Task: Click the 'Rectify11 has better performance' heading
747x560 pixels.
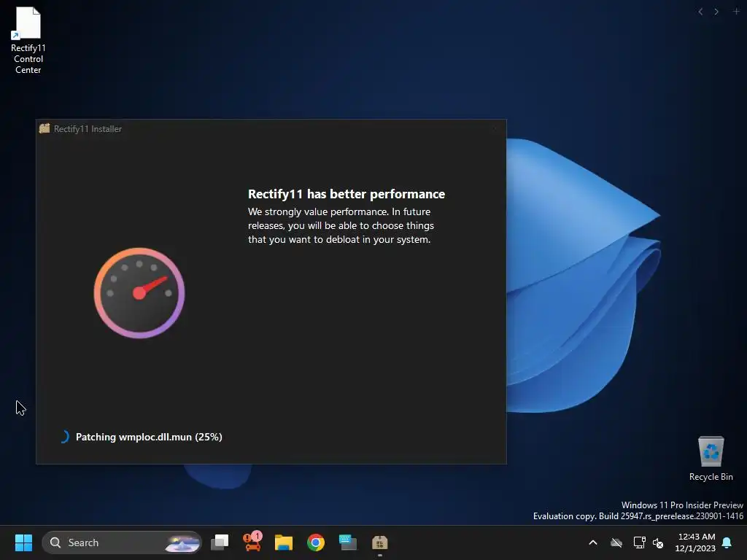Action: coord(347,194)
